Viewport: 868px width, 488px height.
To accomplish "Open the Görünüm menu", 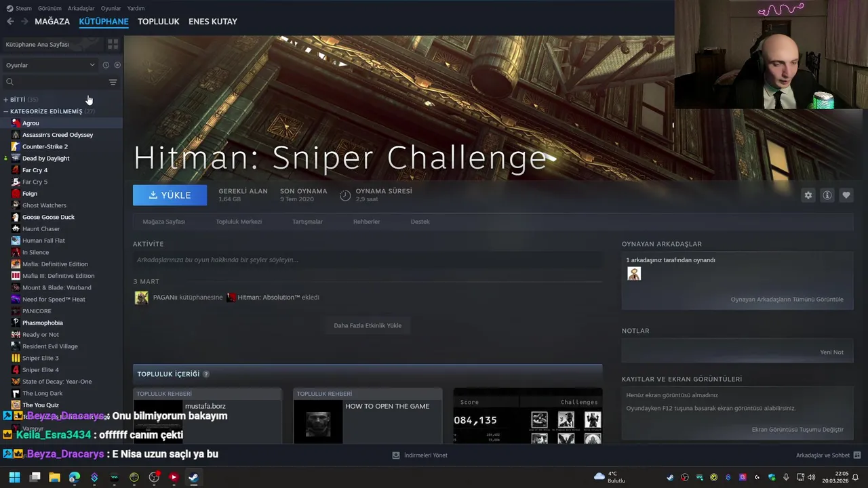I will click(x=50, y=8).
